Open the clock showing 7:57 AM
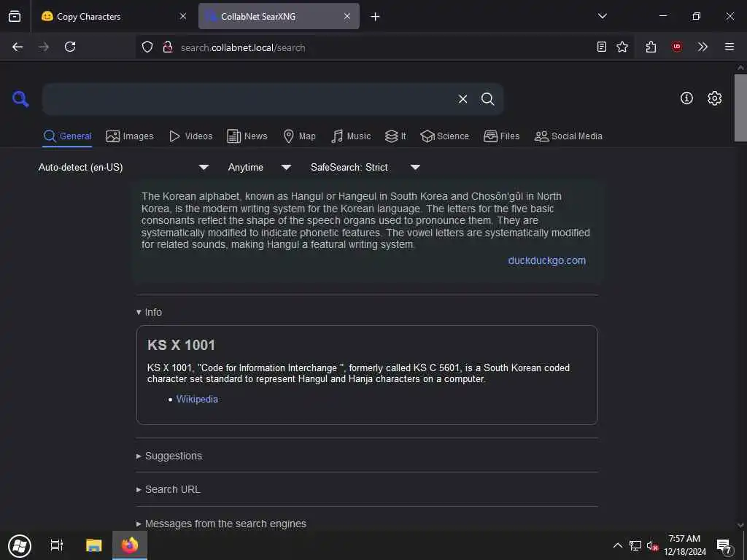The height and width of the screenshot is (560, 747). click(x=684, y=545)
